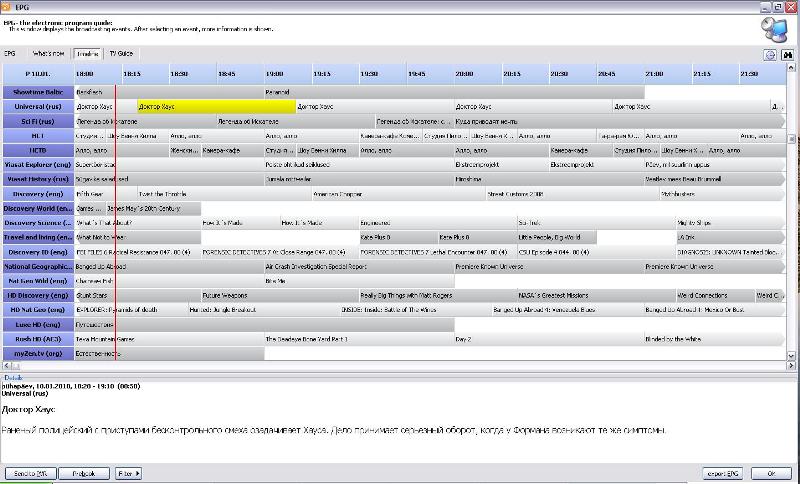Select the Travel and living channel header
This screenshot has width=800, height=484.
pyautogui.click(x=38, y=237)
